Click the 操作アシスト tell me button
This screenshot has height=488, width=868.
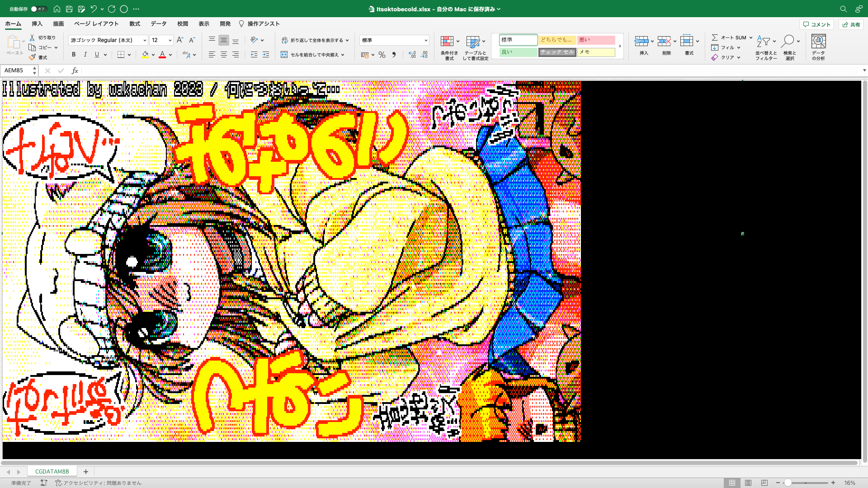(x=259, y=24)
